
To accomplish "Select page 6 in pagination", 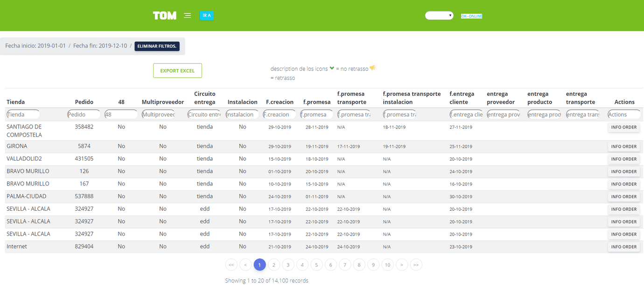I will [x=331, y=265].
